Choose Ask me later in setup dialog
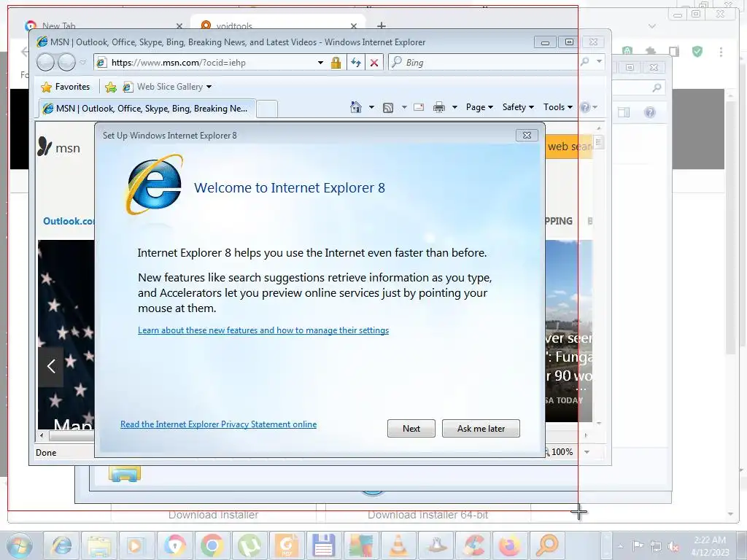This screenshot has width=747, height=560. point(481,429)
